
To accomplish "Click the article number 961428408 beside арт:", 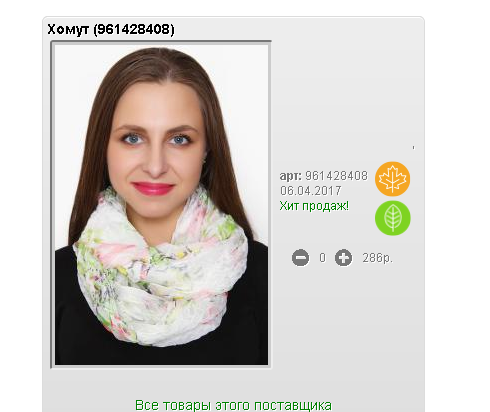I will tap(336, 176).
